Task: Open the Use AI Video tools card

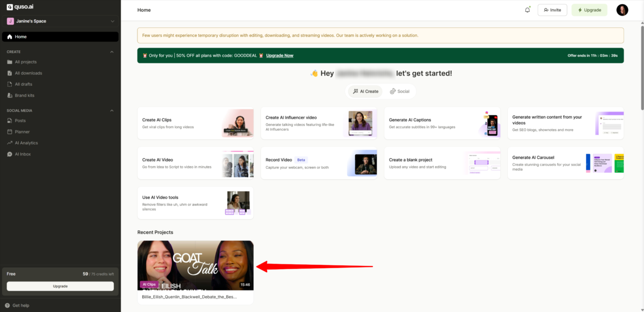Action: (x=195, y=203)
